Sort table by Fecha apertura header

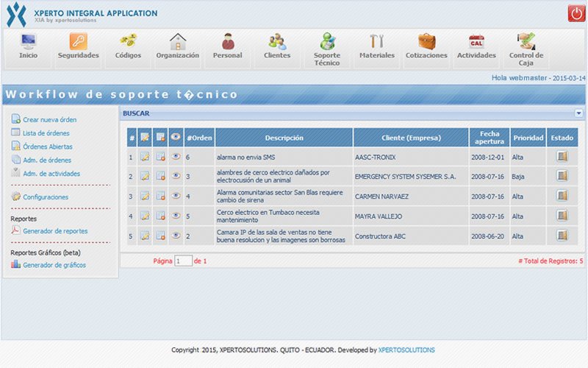pos(490,138)
